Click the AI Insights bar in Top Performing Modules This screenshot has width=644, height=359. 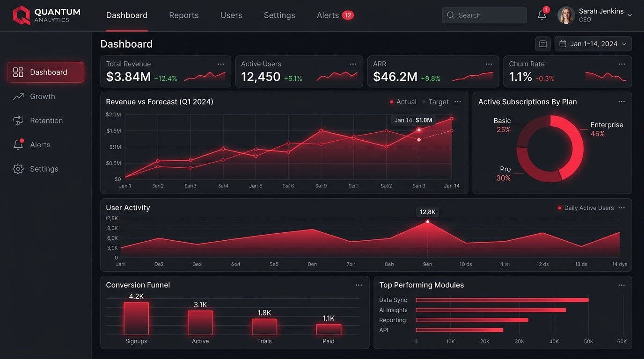pos(491,310)
